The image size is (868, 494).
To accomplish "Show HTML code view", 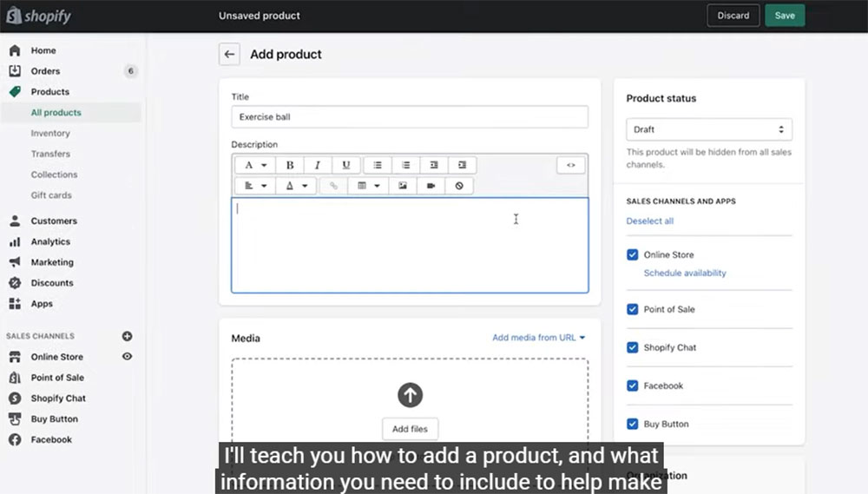I will tap(571, 165).
